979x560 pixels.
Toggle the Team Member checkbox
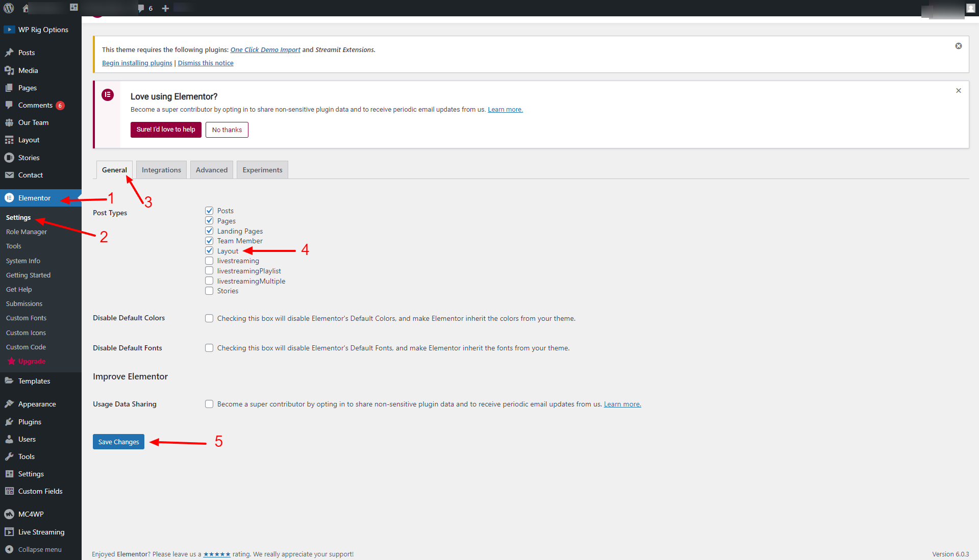pyautogui.click(x=209, y=241)
